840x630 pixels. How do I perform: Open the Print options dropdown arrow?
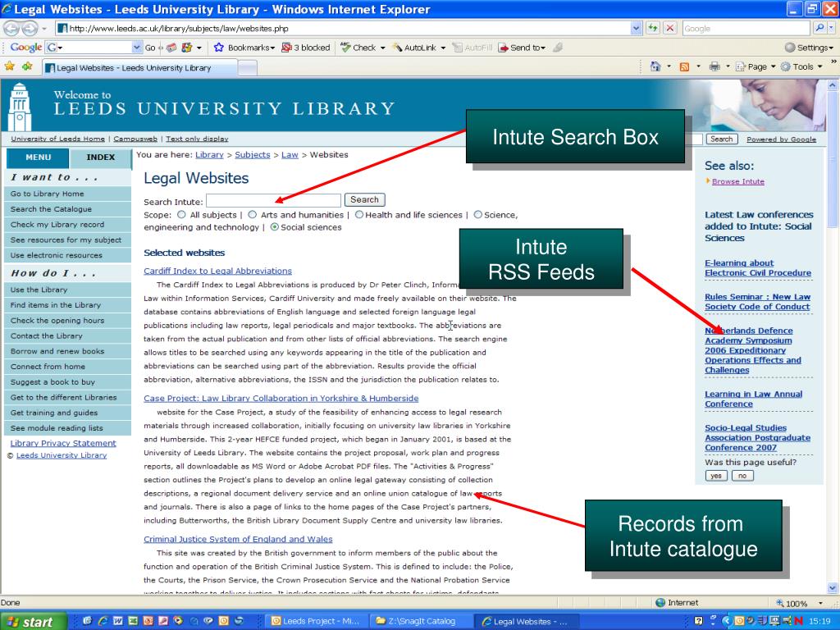pos(728,67)
